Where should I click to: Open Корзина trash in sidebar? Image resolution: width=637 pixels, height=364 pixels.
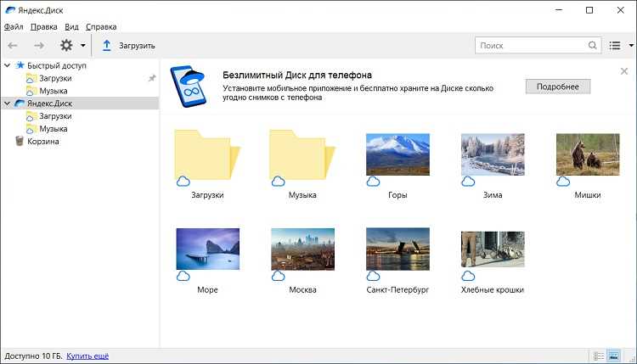pyautogui.click(x=43, y=141)
